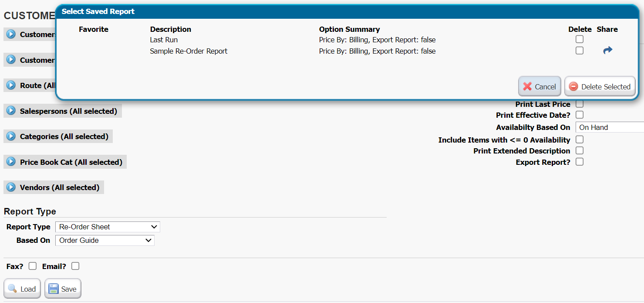This screenshot has height=303, width=644.
Task: Click the Delete Selected button
Action: 600,86
